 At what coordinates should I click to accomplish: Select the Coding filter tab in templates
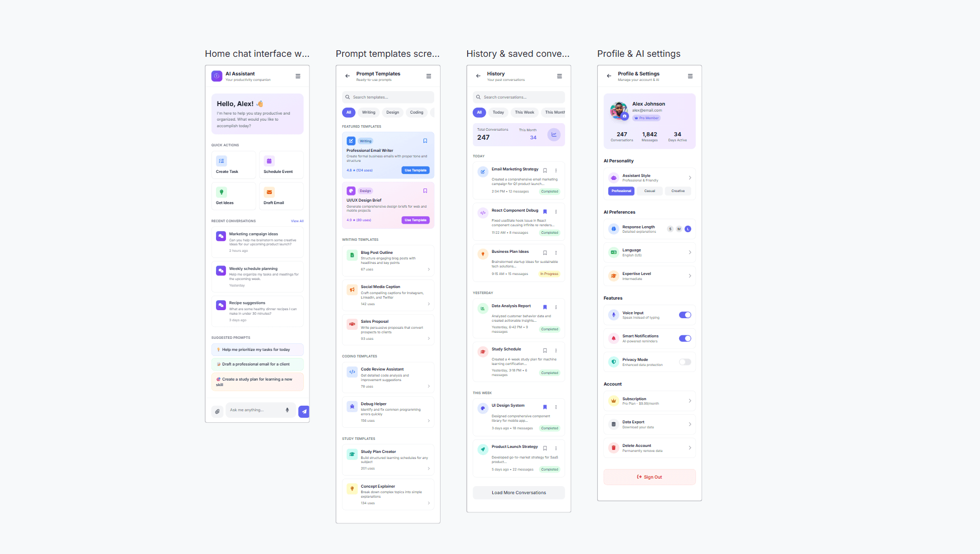[x=416, y=113]
